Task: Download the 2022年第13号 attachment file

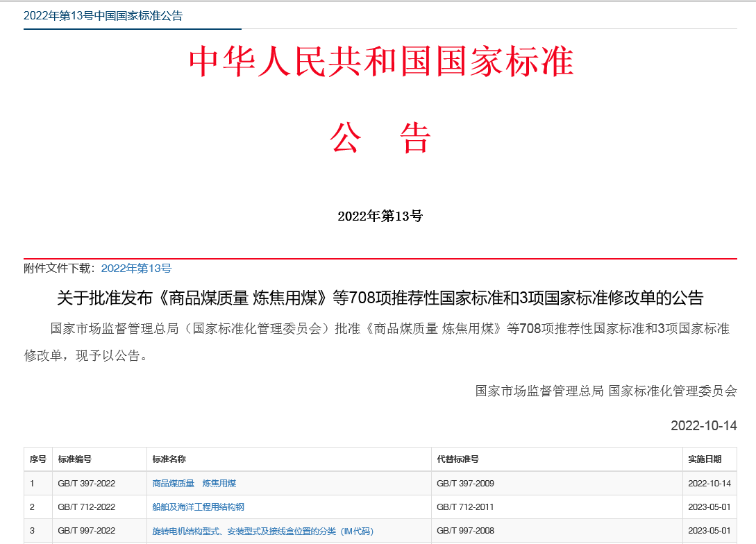Action: pos(136,269)
